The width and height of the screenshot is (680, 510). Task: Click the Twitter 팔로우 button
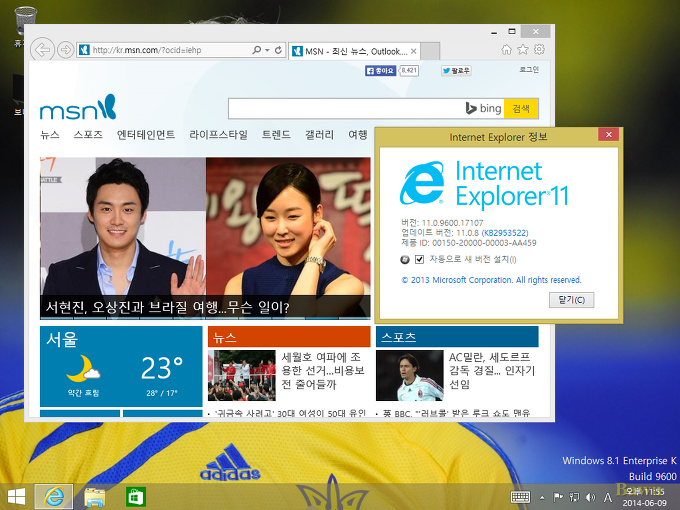456,71
